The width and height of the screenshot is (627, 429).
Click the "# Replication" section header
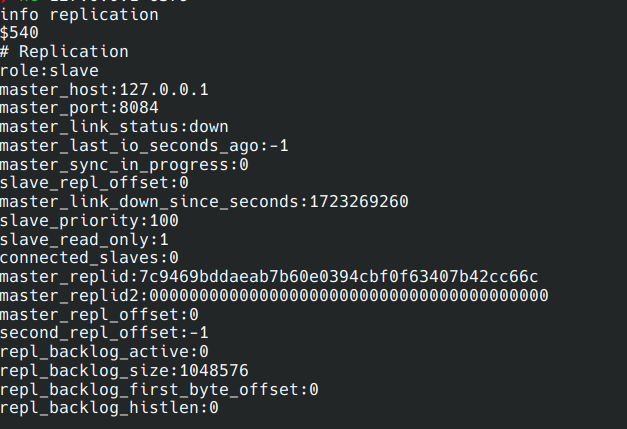[63, 51]
